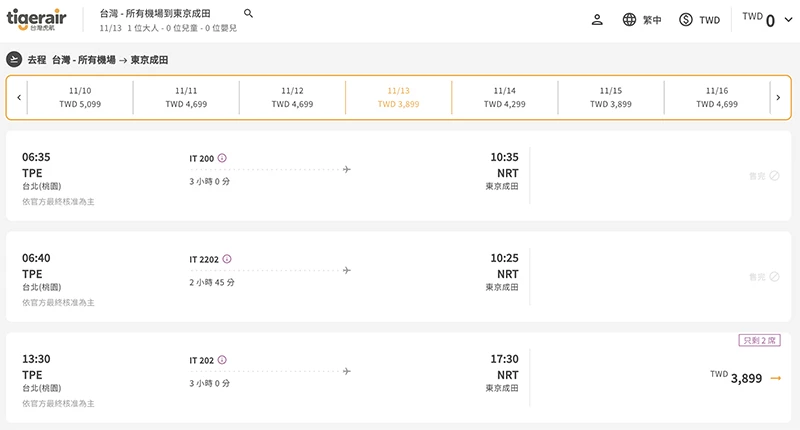Select the 11/15 TWD 3,899 date tab
Screen dimensions: 800x430
pos(611,97)
